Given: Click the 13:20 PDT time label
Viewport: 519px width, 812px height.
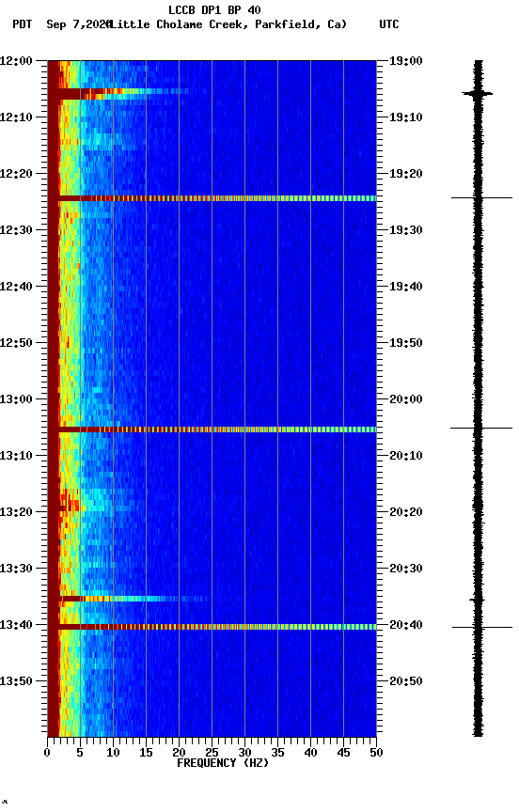Looking at the screenshot, I should [16, 513].
